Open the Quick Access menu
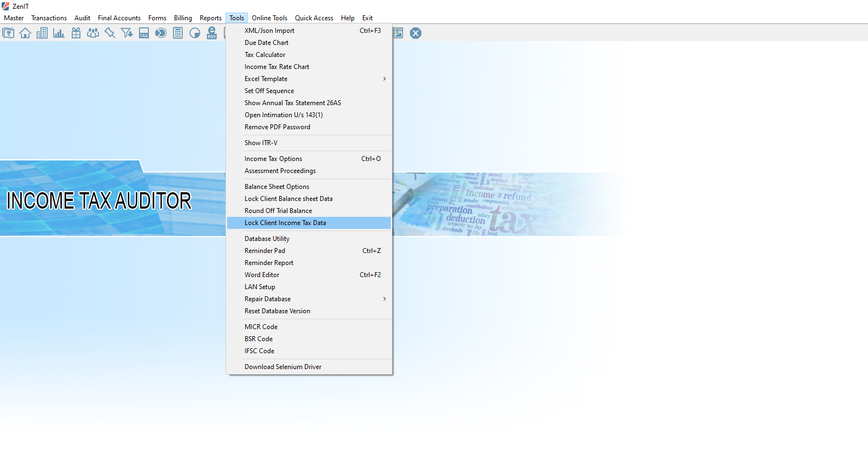The height and width of the screenshot is (466, 868). (x=314, y=18)
